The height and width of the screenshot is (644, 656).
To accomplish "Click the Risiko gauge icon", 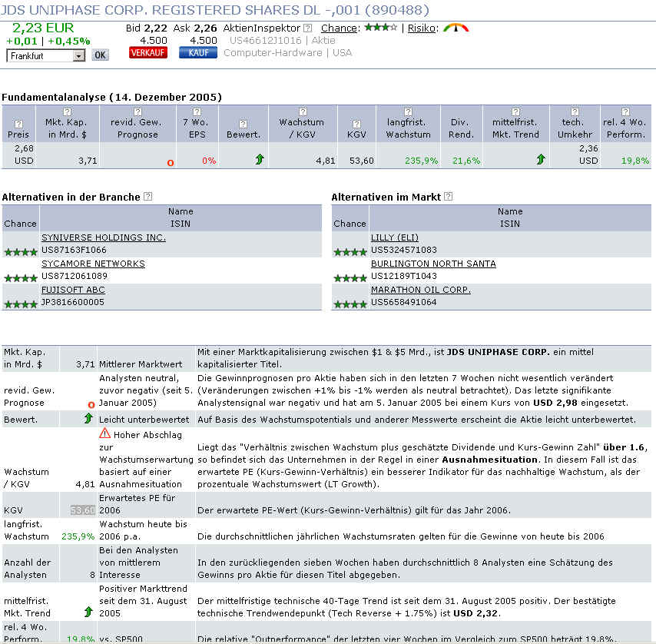I will click(x=456, y=28).
